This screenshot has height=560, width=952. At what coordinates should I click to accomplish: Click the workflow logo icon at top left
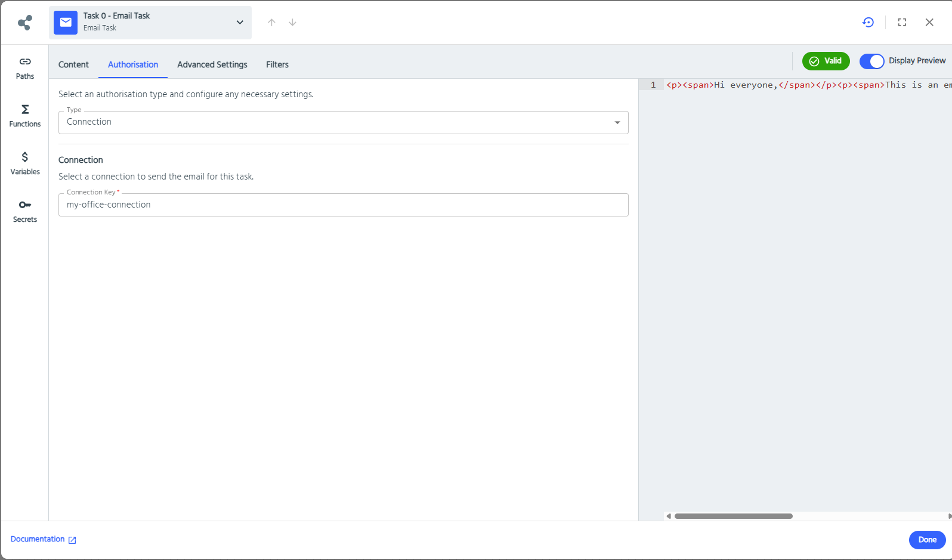click(25, 23)
